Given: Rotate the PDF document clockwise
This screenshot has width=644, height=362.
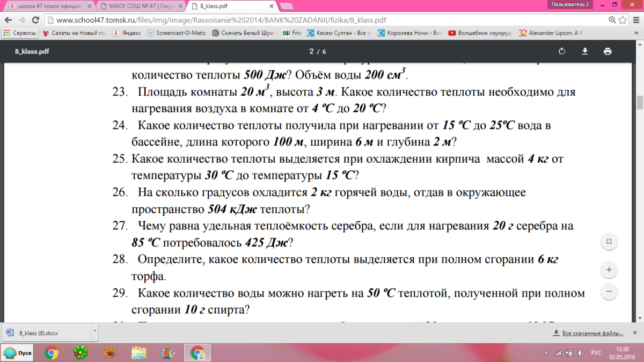Looking at the screenshot, I should [562, 52].
